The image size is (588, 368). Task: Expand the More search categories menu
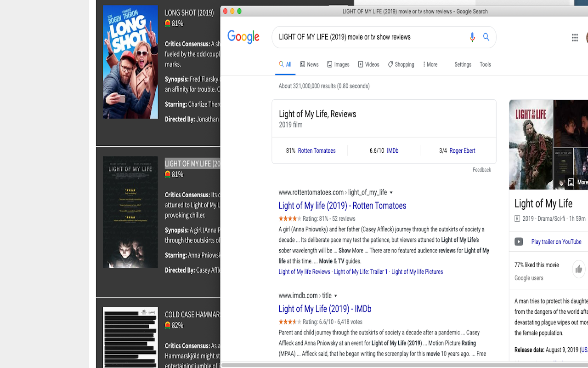(430, 64)
